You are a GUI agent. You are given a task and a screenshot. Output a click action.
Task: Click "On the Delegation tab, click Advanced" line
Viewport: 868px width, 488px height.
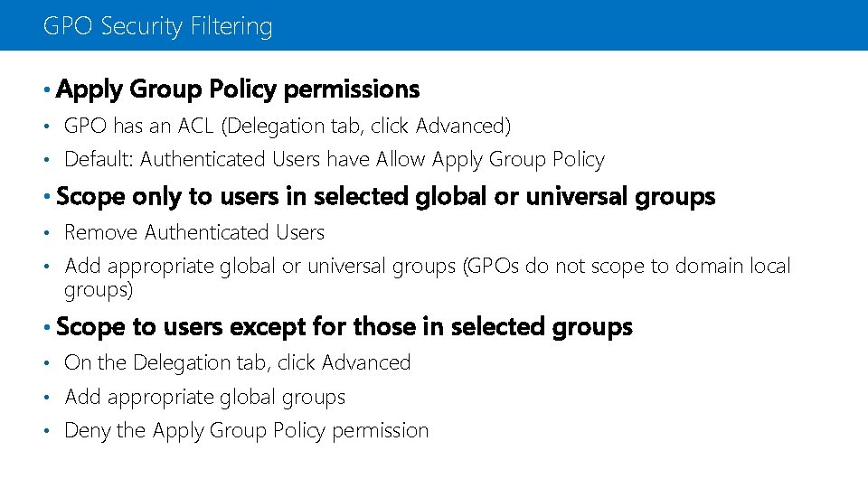coord(237,362)
